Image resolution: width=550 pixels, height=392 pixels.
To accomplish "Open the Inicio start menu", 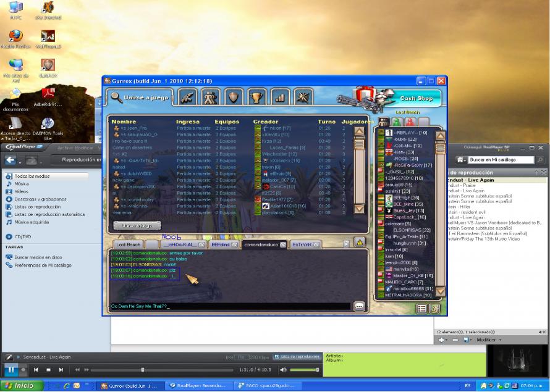I will pos(20,386).
